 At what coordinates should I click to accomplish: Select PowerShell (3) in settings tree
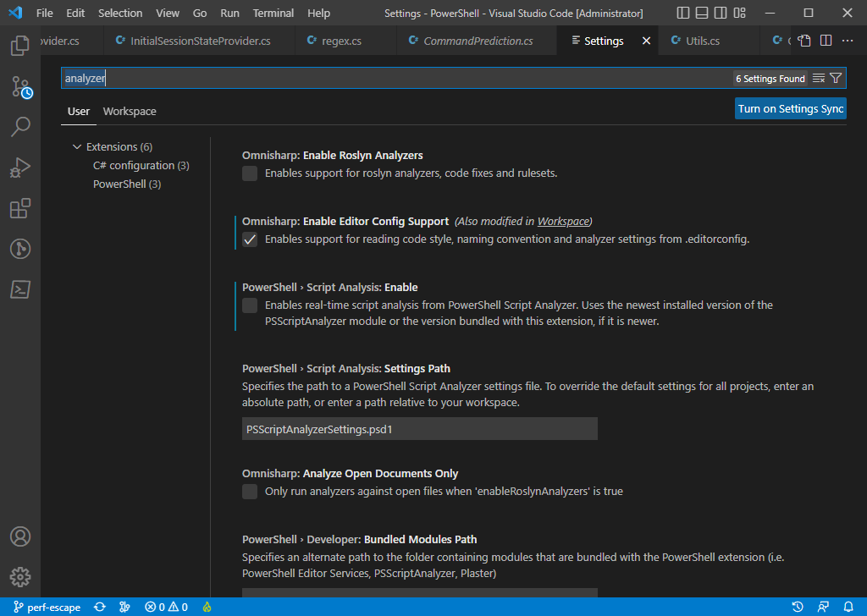127,184
